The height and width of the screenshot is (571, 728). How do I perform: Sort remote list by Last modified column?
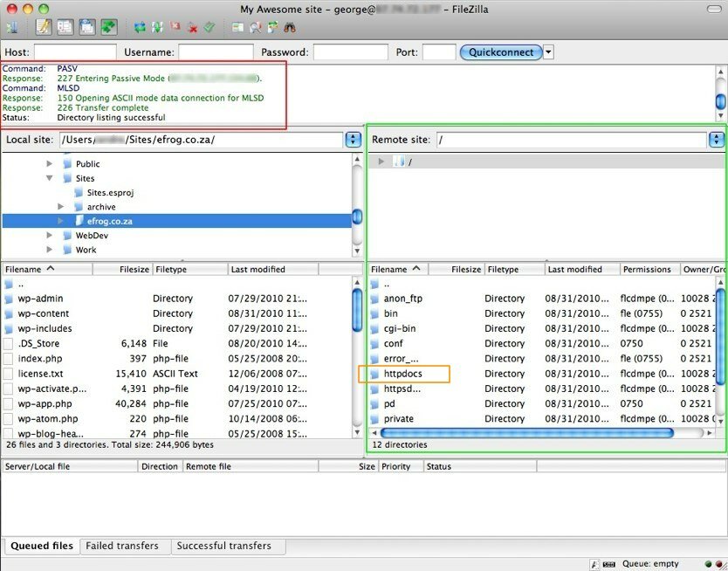tap(574, 270)
